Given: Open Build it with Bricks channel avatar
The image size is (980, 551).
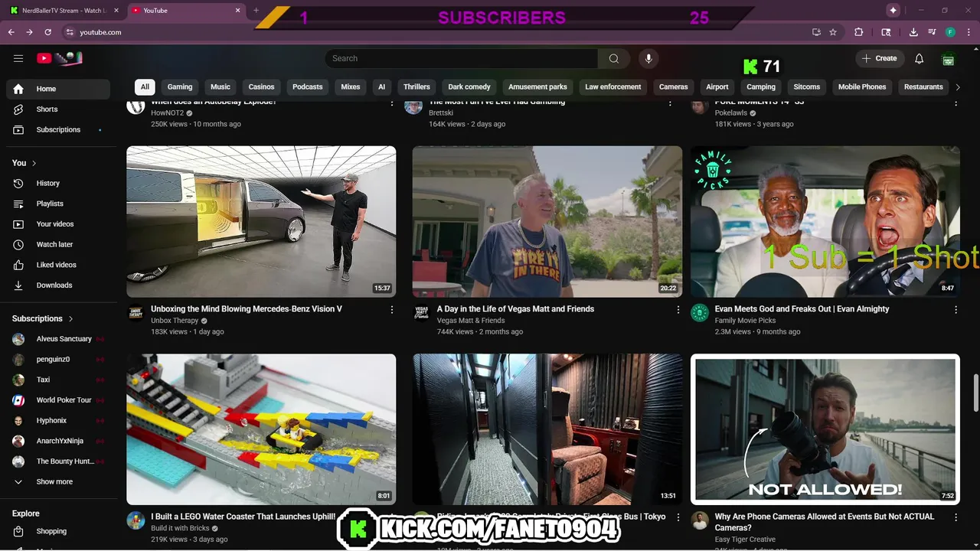Looking at the screenshot, I should [136, 520].
